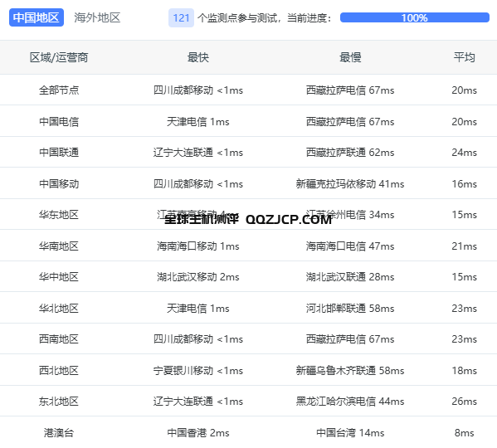This screenshot has width=497, height=448.
Task: Switch to the 中国地区 tab
Action: point(37,17)
